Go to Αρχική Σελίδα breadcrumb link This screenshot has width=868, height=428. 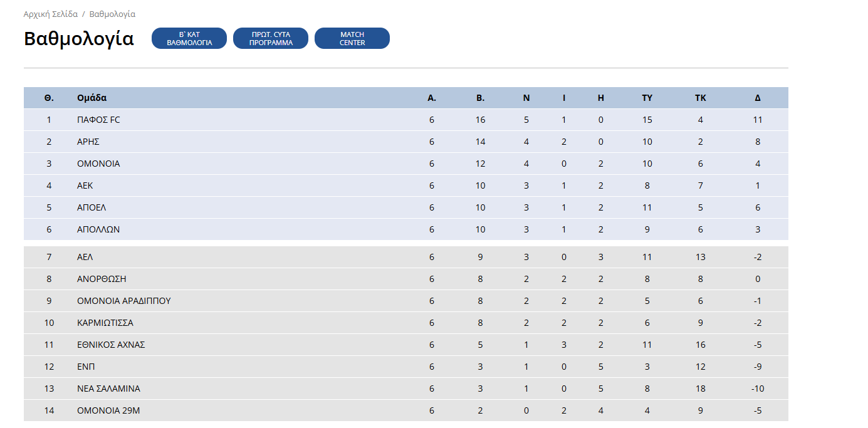tap(51, 14)
